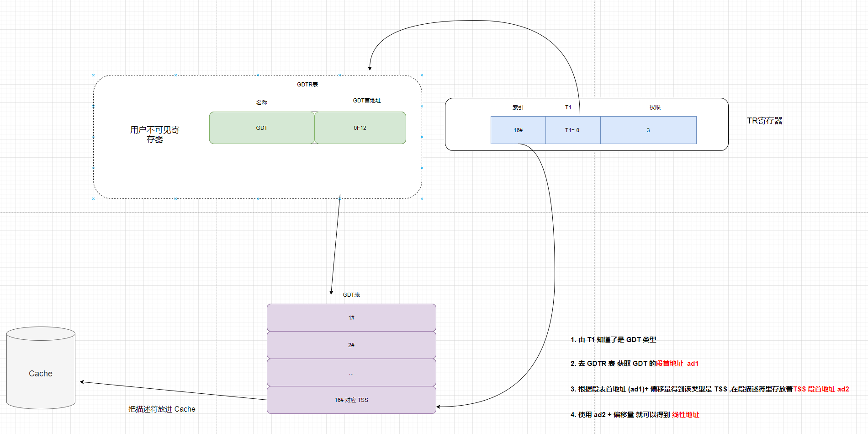Select the '把描述符放进 Cache' label
This screenshot has width=868, height=434.
(162, 409)
